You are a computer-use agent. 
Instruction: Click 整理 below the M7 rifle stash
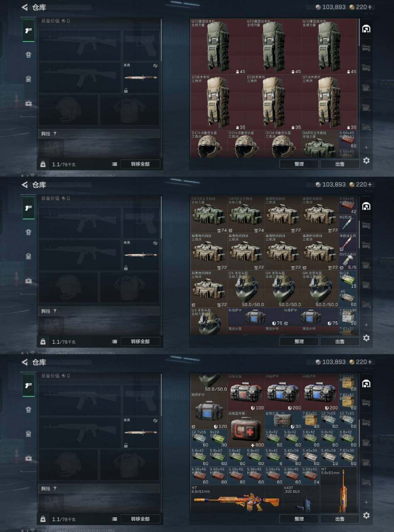point(299,519)
